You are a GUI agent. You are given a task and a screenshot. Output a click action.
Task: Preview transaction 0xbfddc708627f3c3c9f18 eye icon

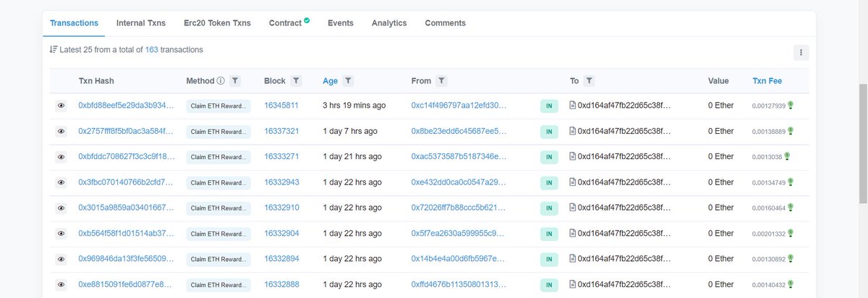[61, 157]
